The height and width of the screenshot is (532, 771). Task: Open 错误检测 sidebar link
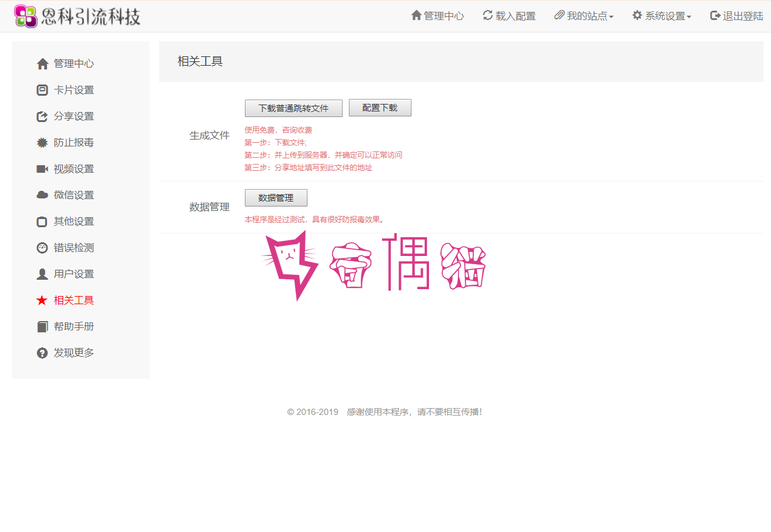74,248
